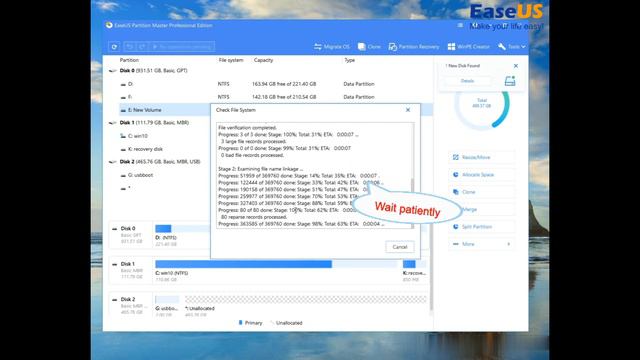Collapse Disk 2 in the disk map
Viewport: 640px width, 360px height.
coord(115,299)
